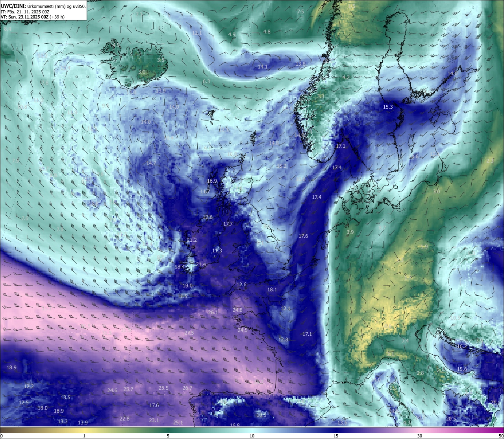
Task: Click the 13.5 value label
Action: (x=65, y=397)
